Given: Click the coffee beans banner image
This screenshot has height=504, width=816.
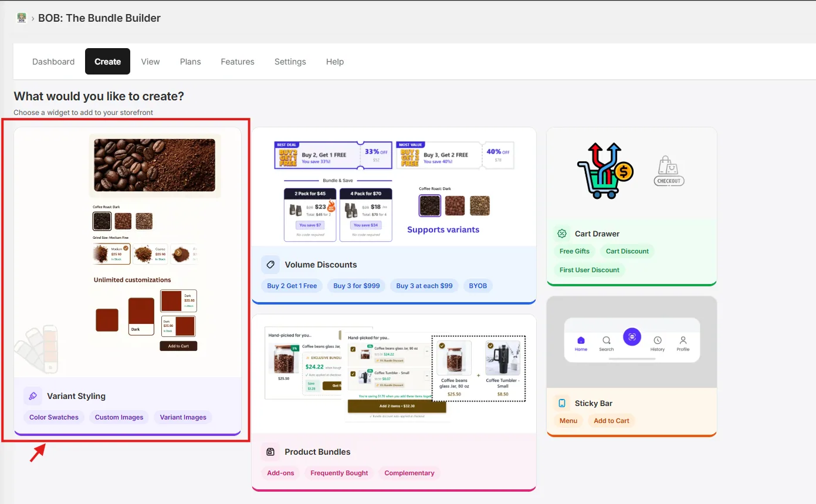Looking at the screenshot, I should (x=154, y=165).
